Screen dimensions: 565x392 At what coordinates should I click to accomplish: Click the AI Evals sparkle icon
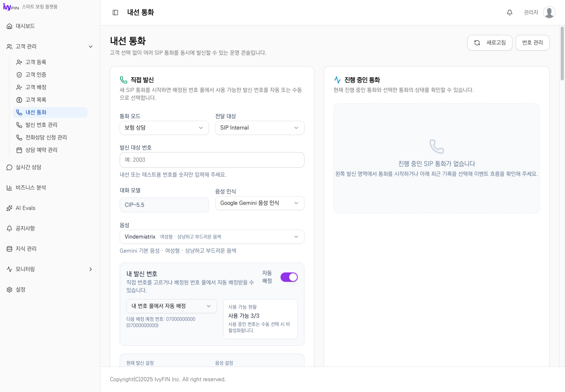point(9,208)
